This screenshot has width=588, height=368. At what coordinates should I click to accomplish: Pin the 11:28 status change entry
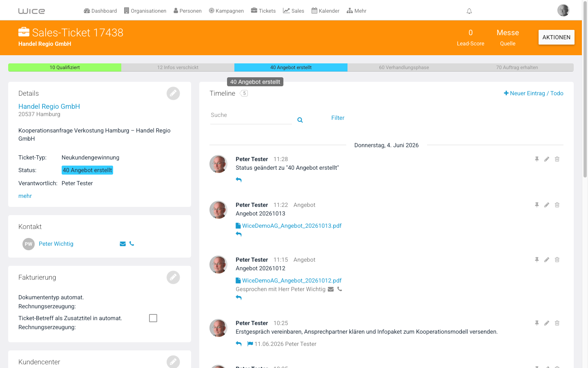coord(537,159)
